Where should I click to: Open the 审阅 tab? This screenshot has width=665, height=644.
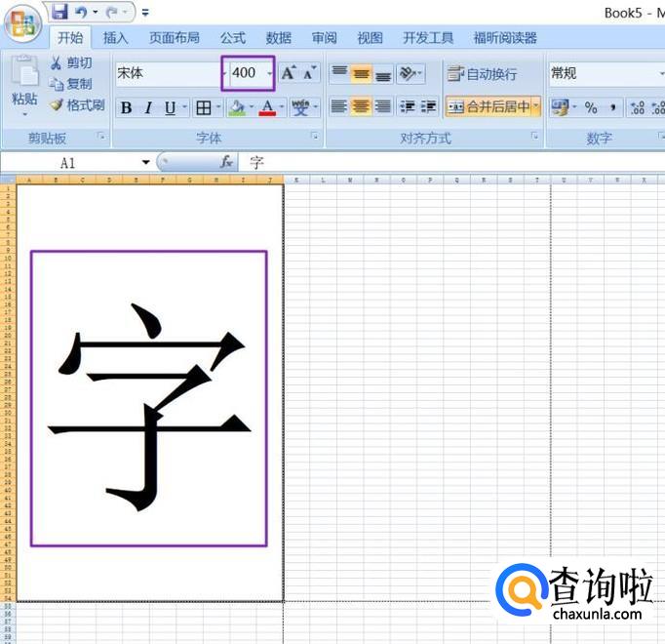coord(324,38)
